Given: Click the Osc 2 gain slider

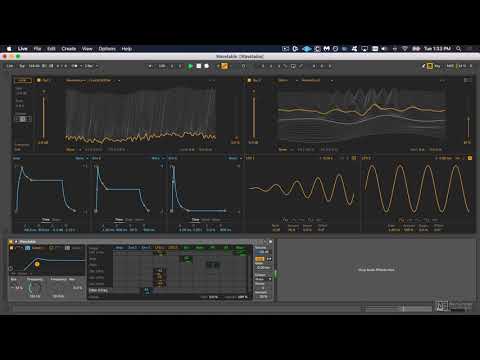Looking at the screenshot, I should tap(254, 117).
